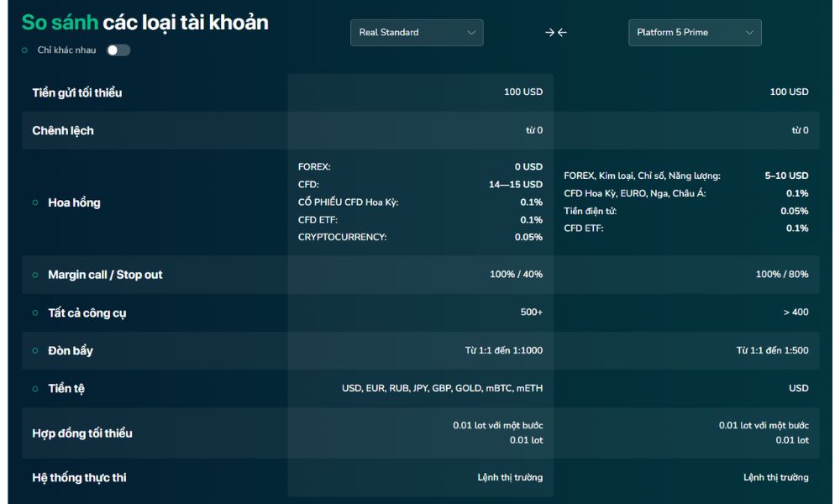The image size is (840, 504).
Task: Click the Hệ thống thực thi row label
Action: (79, 477)
